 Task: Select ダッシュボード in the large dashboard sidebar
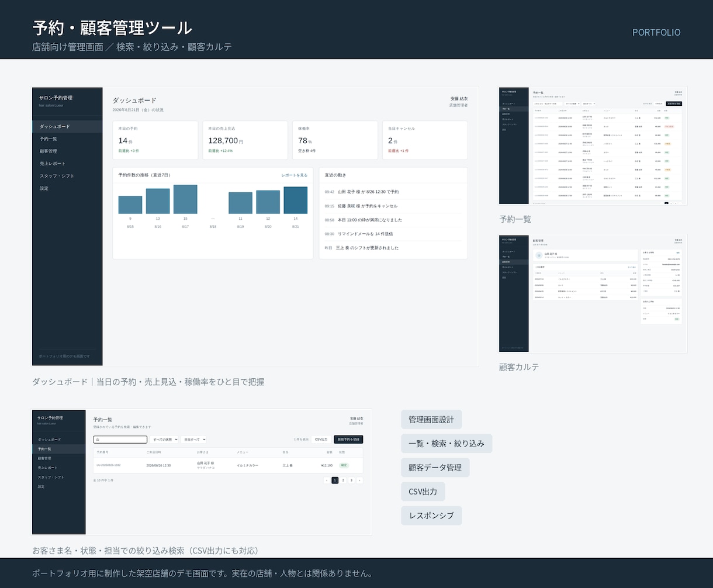pyautogui.click(x=67, y=126)
